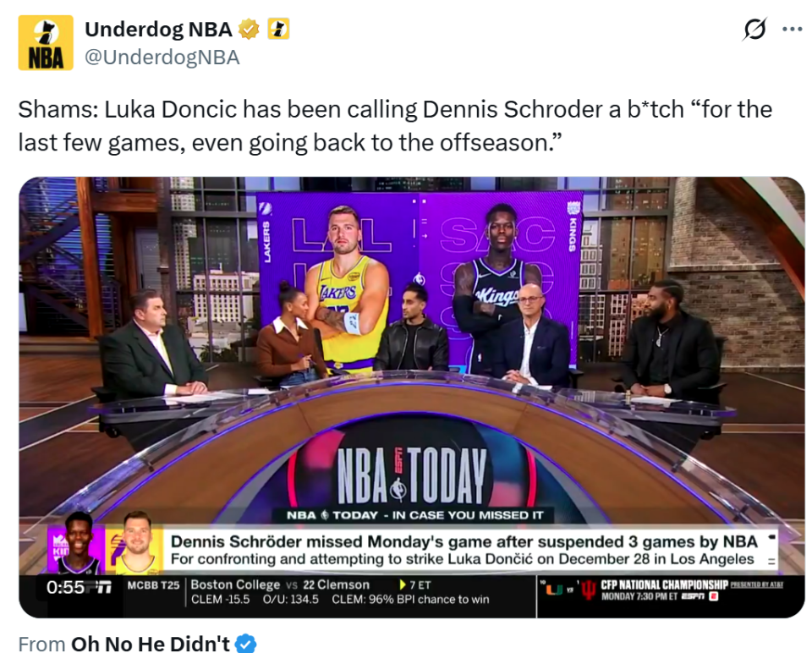Click the Schröder headshot in lower third
Viewport: 812px width, 653px height.
coord(78,543)
